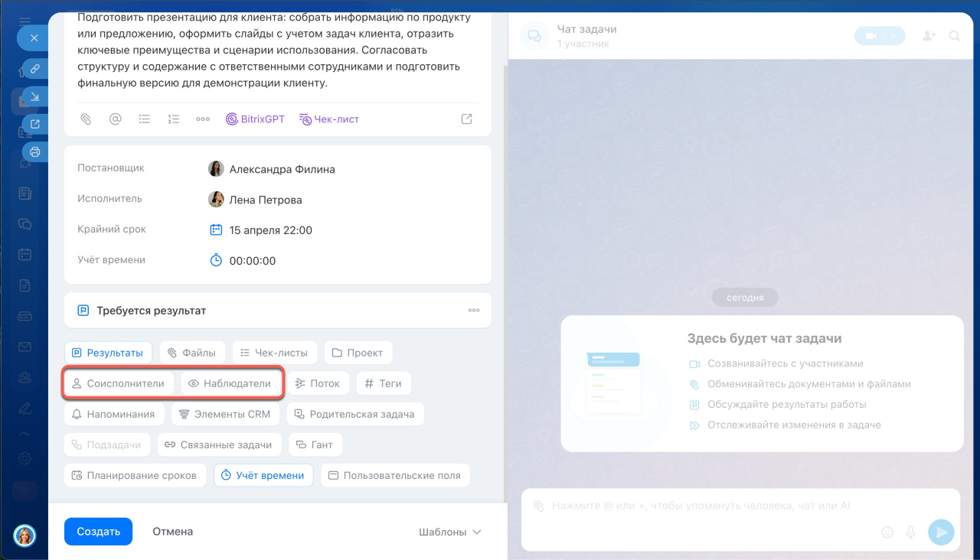Add participant to the task chat
This screenshot has width=980, height=560.
(929, 36)
